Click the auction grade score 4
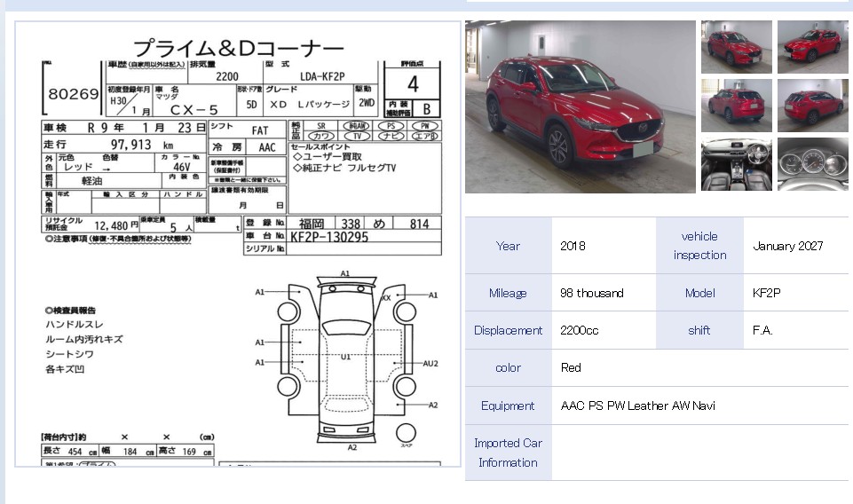 coord(413,83)
